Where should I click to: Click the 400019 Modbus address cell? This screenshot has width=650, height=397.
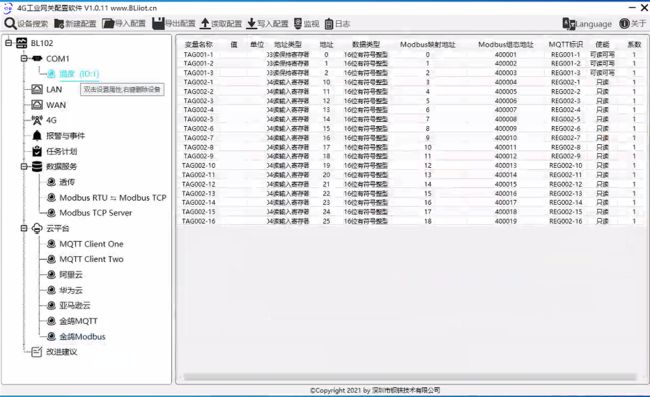tap(506, 221)
